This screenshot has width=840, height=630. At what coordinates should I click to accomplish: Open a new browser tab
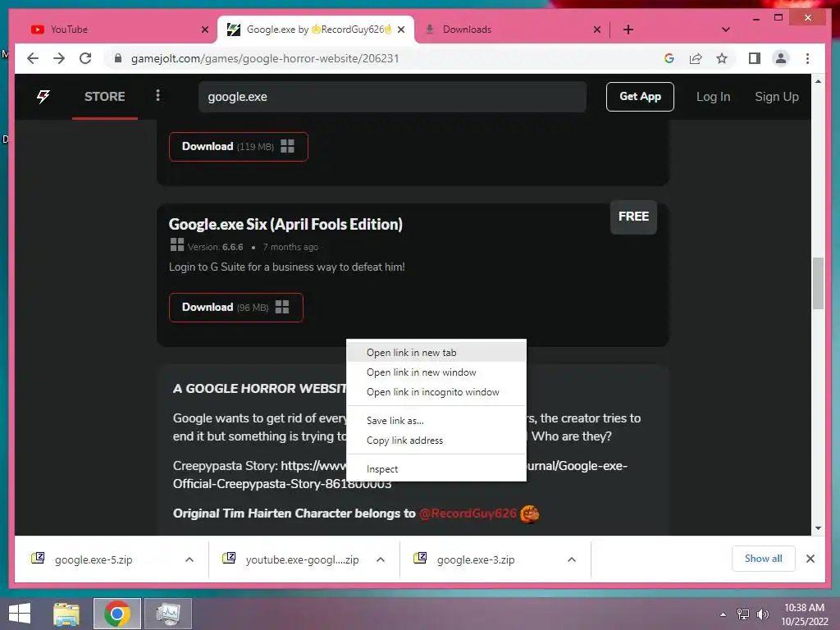tap(628, 30)
